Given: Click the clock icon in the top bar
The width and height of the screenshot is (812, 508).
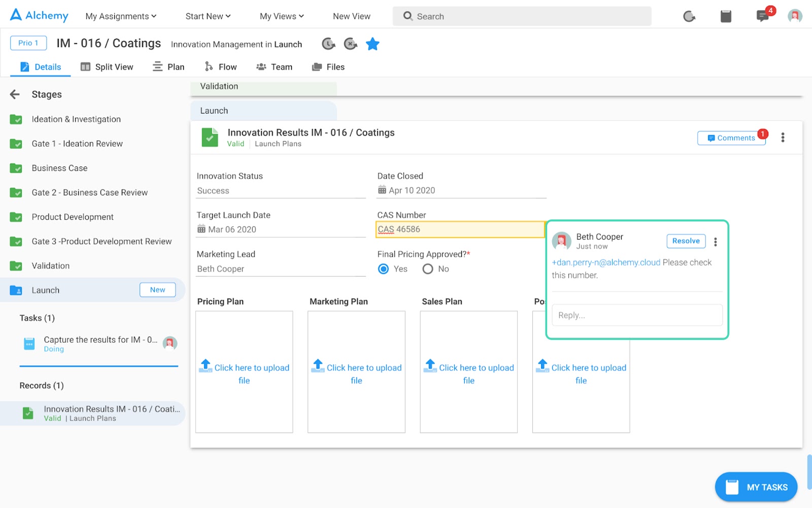Looking at the screenshot, I should click(689, 16).
